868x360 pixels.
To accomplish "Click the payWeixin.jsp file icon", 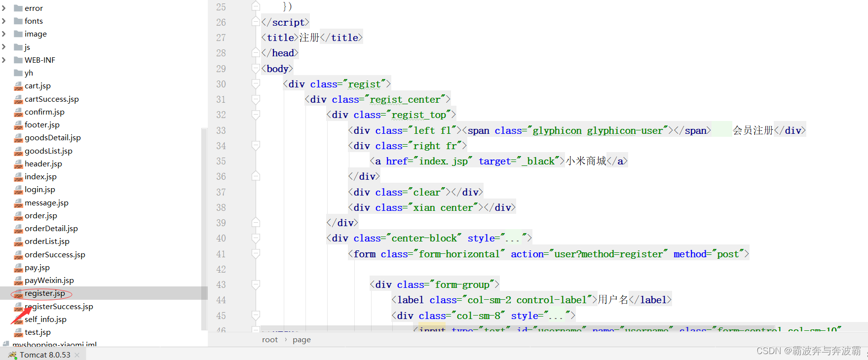I will [x=18, y=280].
